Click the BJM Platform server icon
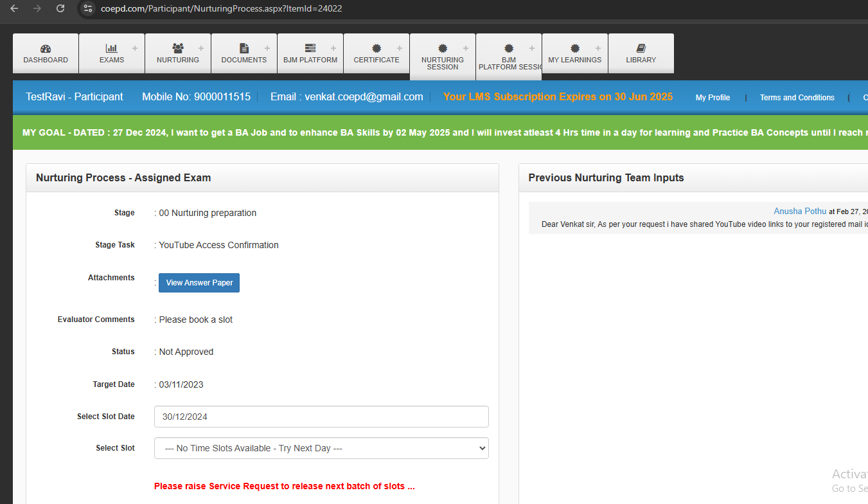The height and width of the screenshot is (504, 868). (x=310, y=48)
